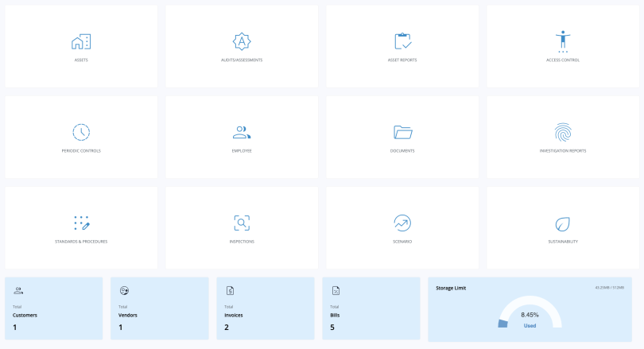644x349 pixels.
Task: View the Total Invoices card
Action: (x=265, y=308)
